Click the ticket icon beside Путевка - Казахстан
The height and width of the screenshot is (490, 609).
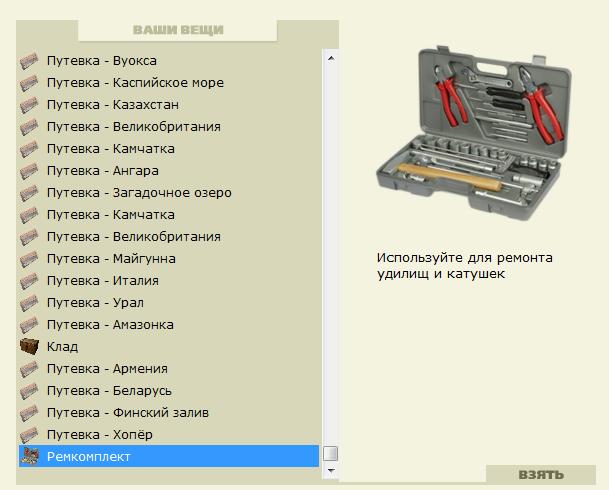pyautogui.click(x=29, y=105)
